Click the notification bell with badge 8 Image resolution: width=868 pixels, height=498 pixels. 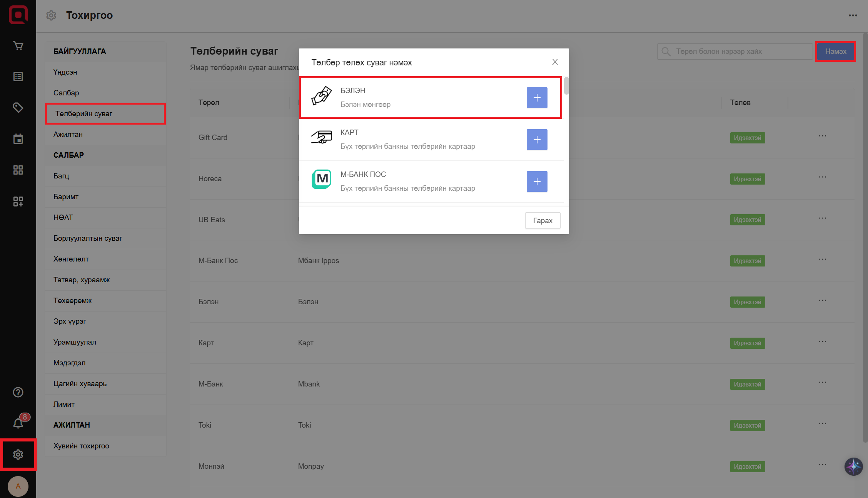coord(18,423)
